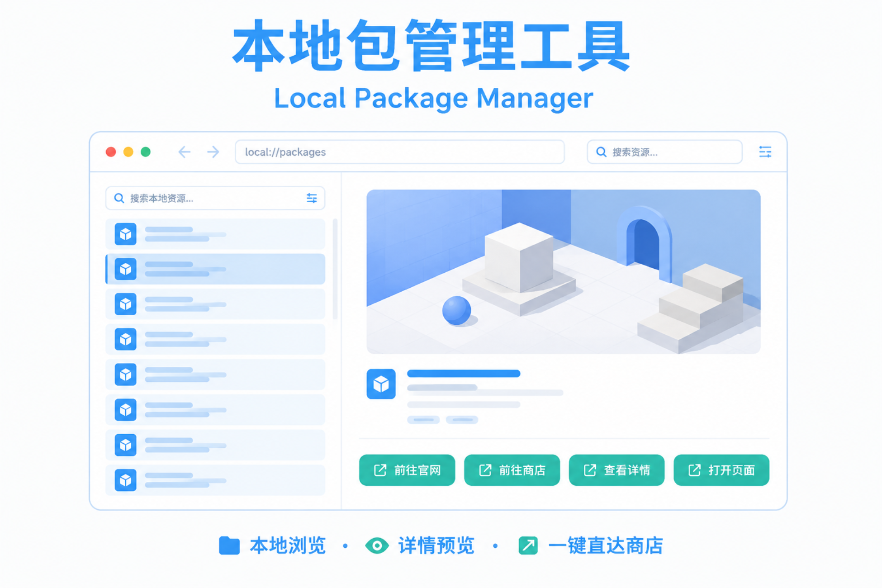Click the magnifier icon in 搜索资源 box
This screenshot has width=882, height=588.
pos(601,152)
